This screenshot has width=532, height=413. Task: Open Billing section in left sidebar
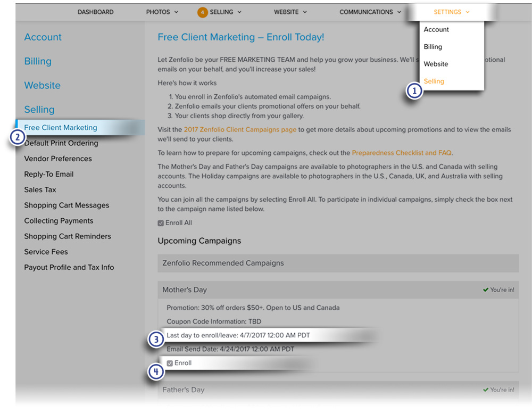(x=38, y=61)
